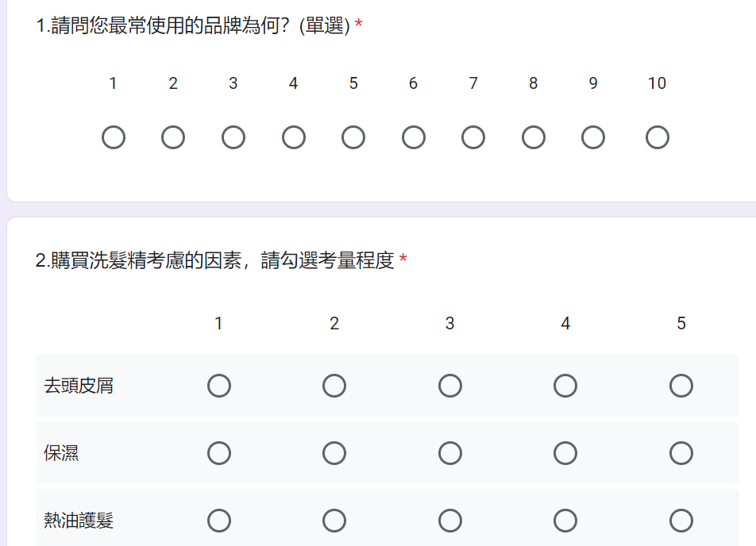
Task: Select brand option 1 in question 1
Action: [114, 138]
